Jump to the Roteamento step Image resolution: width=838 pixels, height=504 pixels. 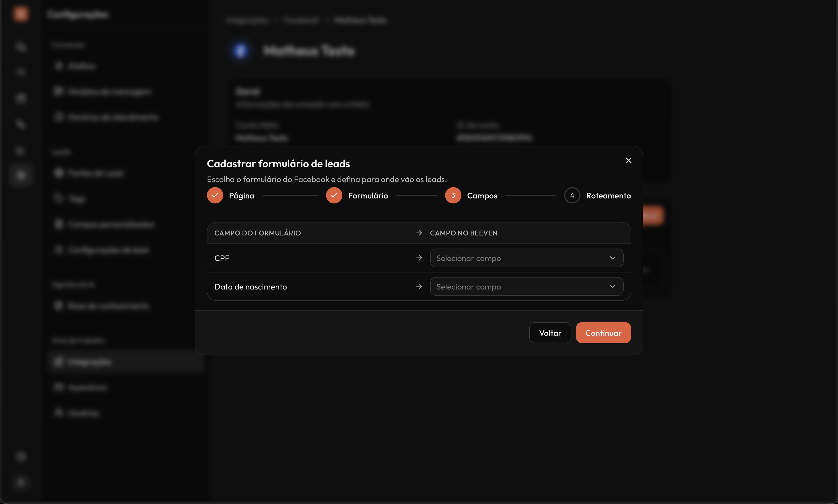click(608, 196)
